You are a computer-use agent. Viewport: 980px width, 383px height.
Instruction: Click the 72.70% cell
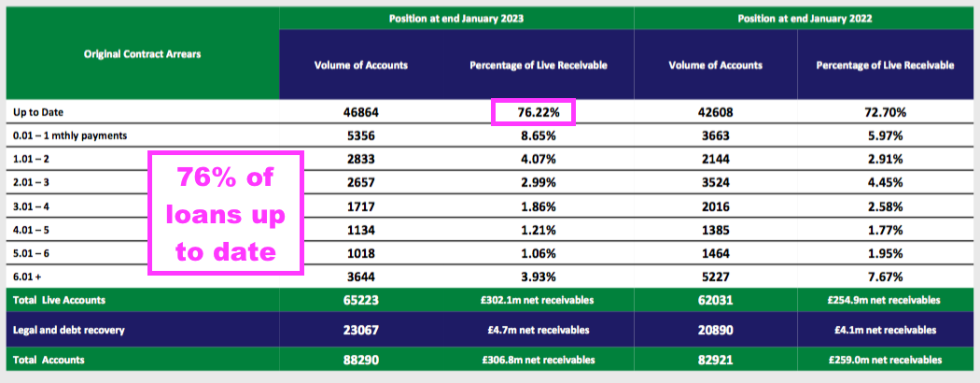(885, 113)
